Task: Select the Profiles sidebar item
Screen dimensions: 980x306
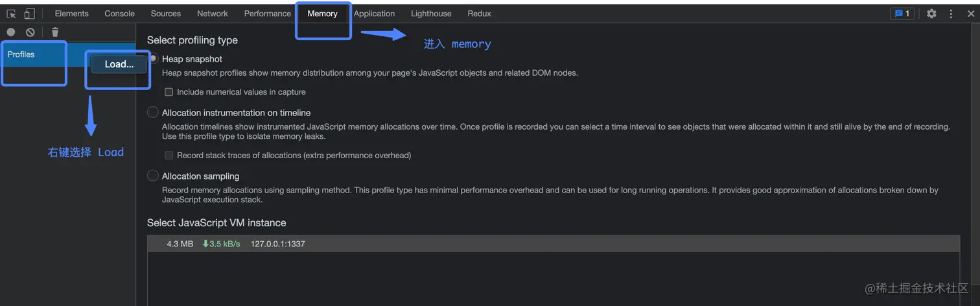Action: tap(21, 54)
